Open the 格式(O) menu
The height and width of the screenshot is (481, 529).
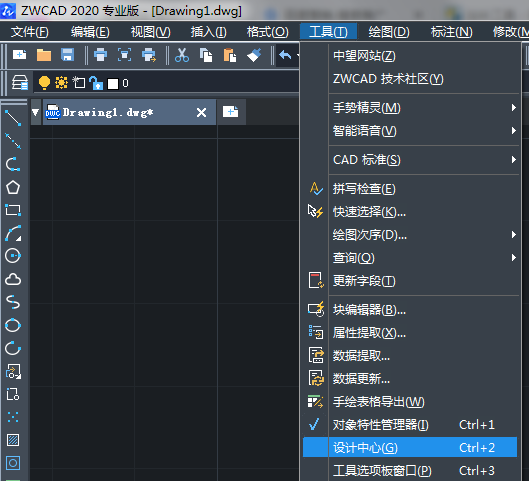pos(268,32)
